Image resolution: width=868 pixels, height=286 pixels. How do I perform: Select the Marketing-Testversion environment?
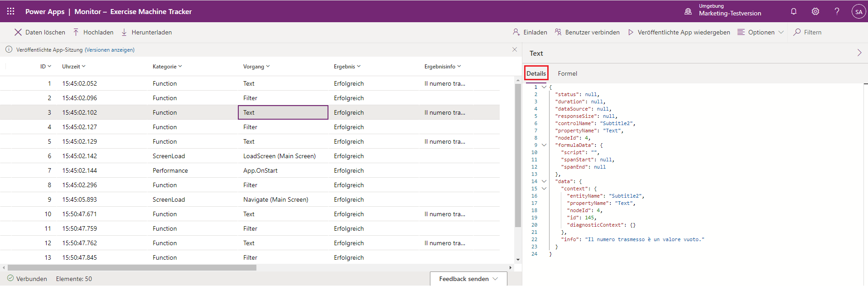point(730,13)
